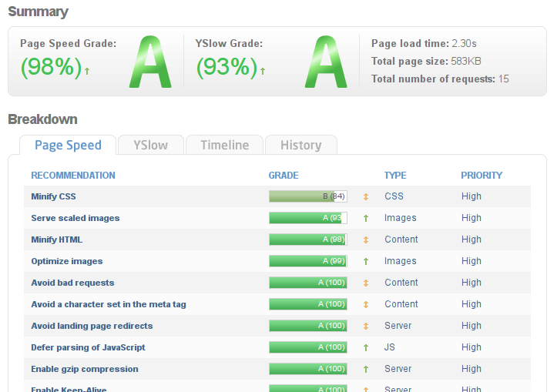Click Enable gzip compression up arrow icon

[x=365, y=369]
